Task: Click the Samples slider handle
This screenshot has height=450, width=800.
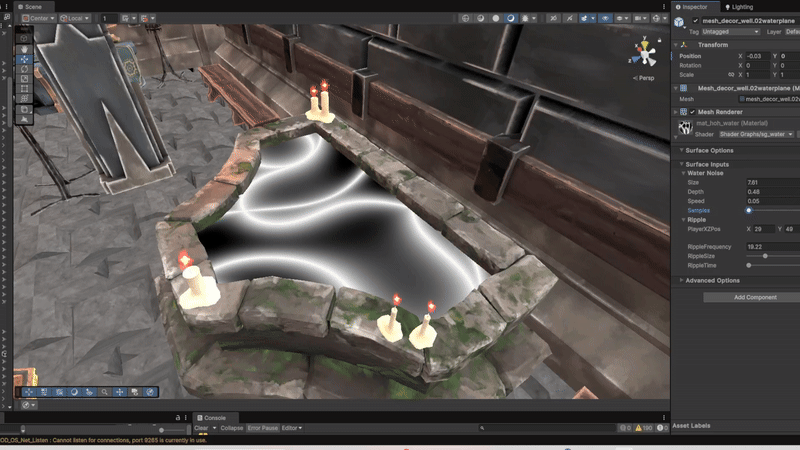Action: tap(749, 210)
